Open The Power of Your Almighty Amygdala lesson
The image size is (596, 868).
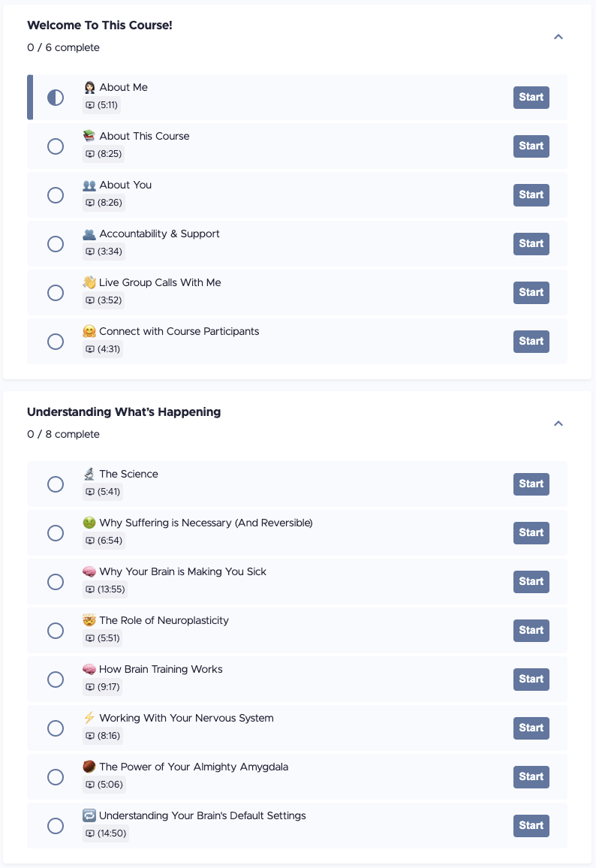point(194,767)
